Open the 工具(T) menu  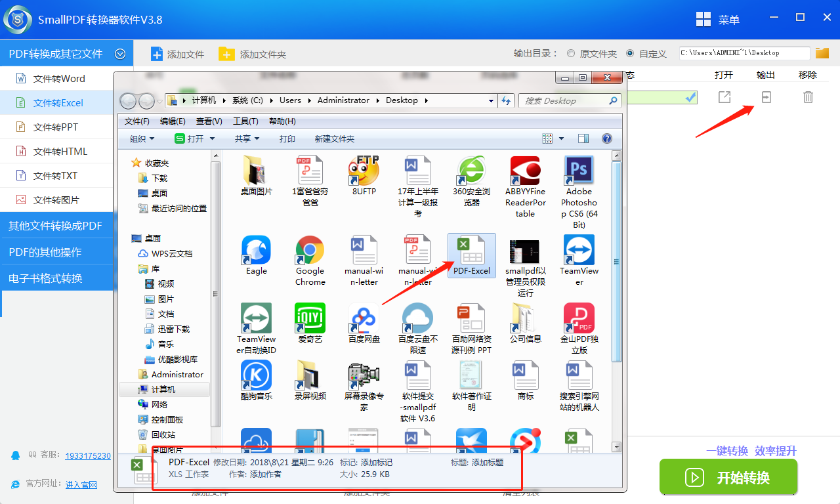pyautogui.click(x=245, y=121)
